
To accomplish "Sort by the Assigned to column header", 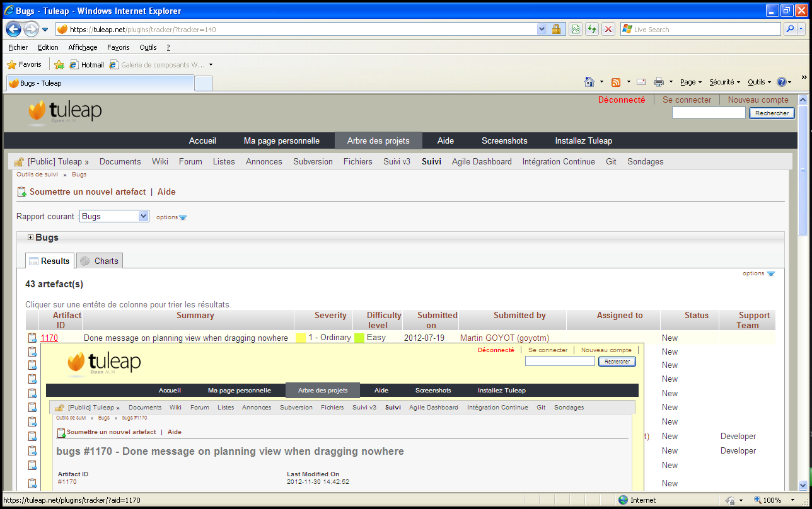I will (620, 316).
